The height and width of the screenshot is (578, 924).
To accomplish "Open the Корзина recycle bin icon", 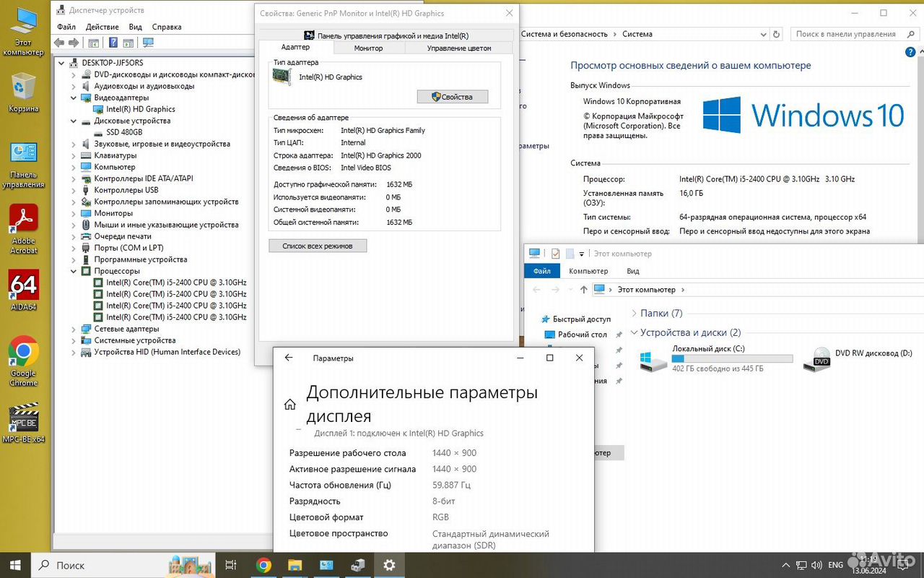I will pos(23,92).
